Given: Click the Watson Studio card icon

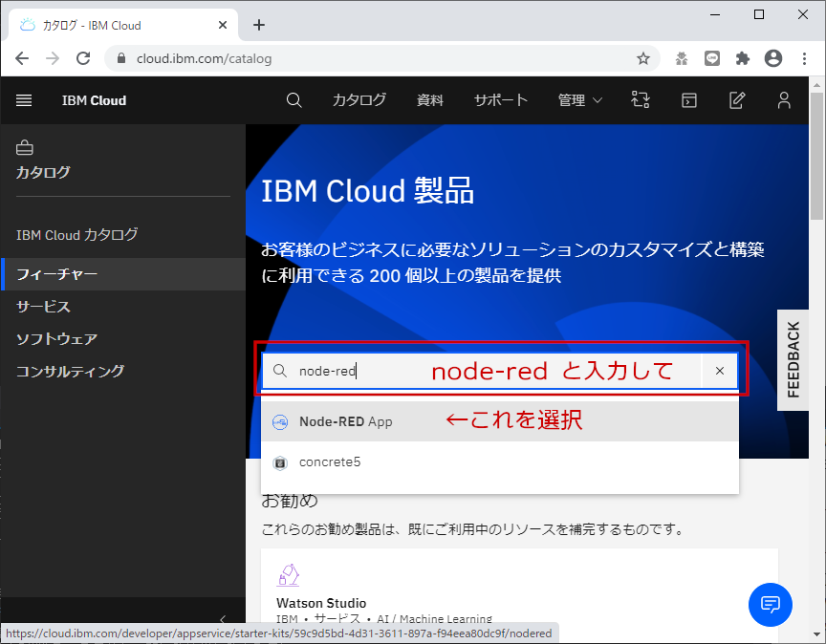Looking at the screenshot, I should [x=288, y=575].
